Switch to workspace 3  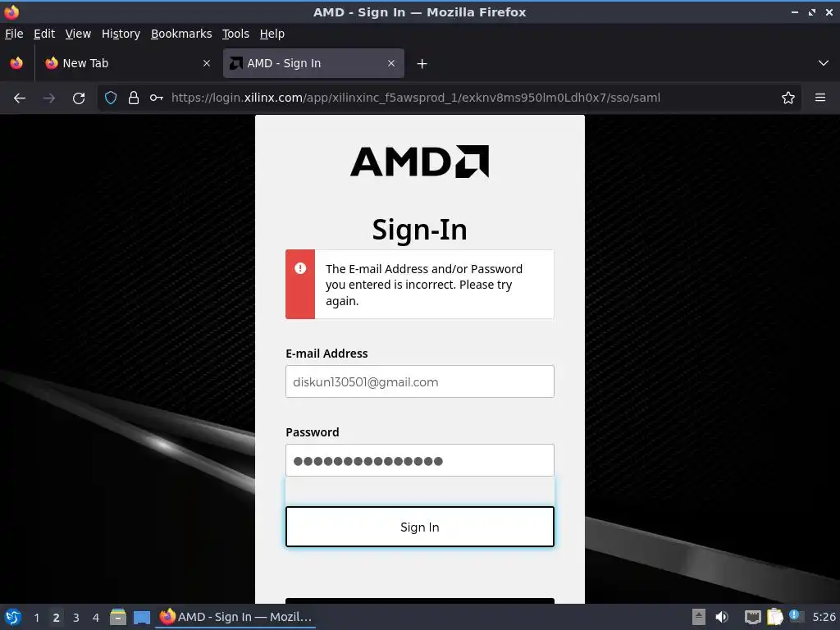click(76, 618)
